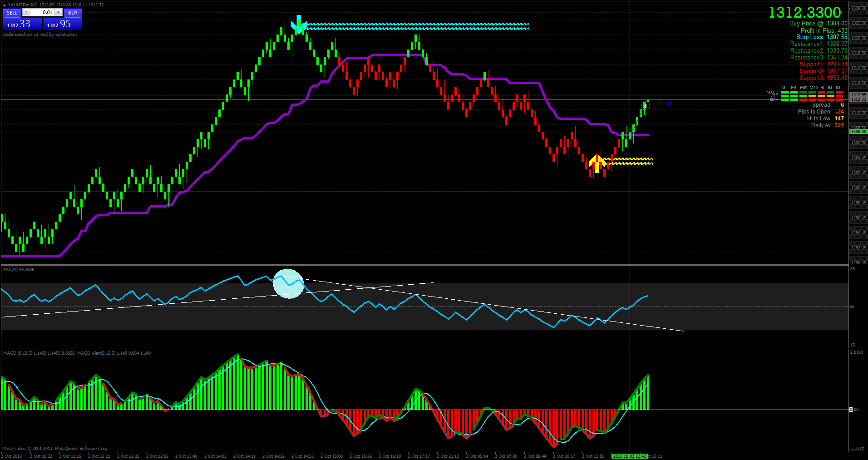Click the SELL button
The image size is (868, 460).
pyautogui.click(x=12, y=13)
